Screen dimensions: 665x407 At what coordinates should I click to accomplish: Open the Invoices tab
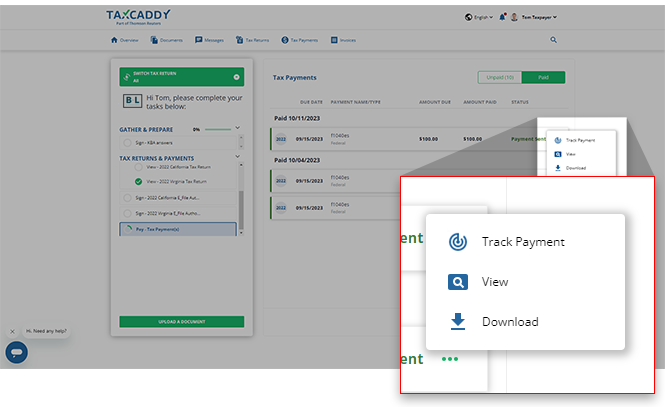point(343,40)
